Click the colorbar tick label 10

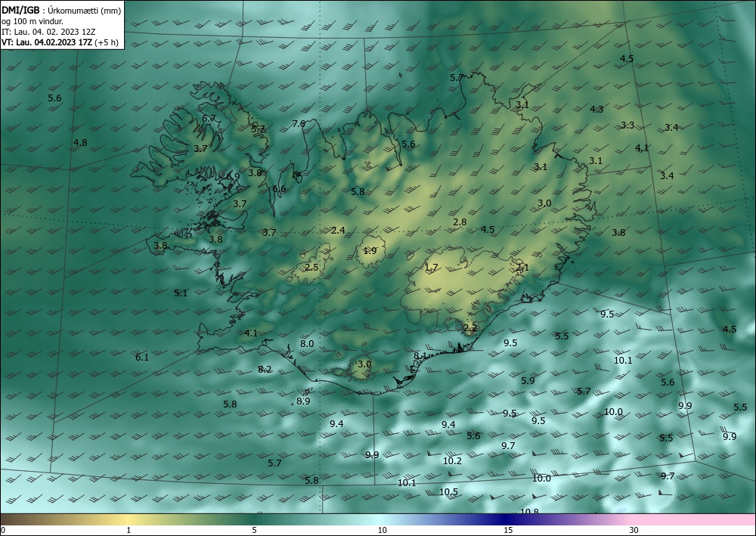[x=382, y=530]
